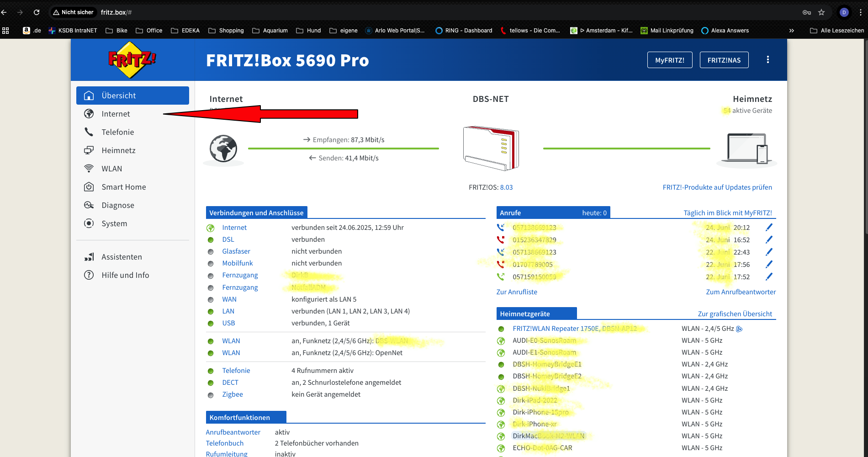Open the Telefonie sidebar menu

(132, 132)
